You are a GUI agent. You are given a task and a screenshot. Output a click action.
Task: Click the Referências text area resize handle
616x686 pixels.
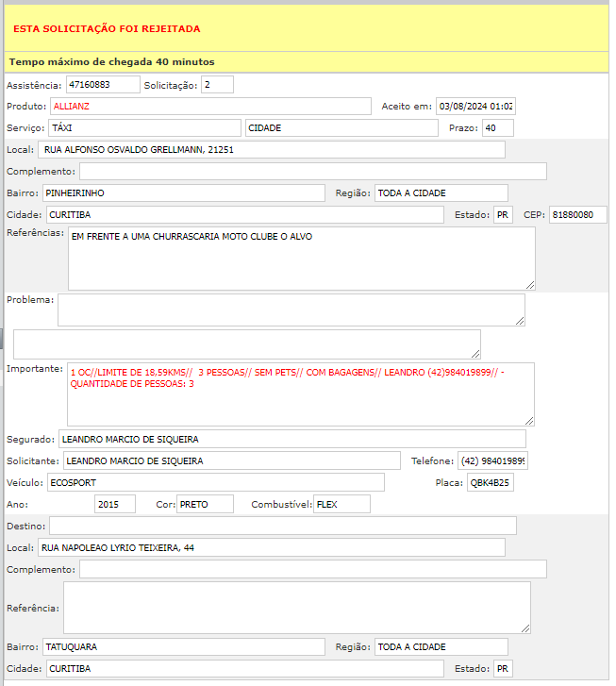530,284
